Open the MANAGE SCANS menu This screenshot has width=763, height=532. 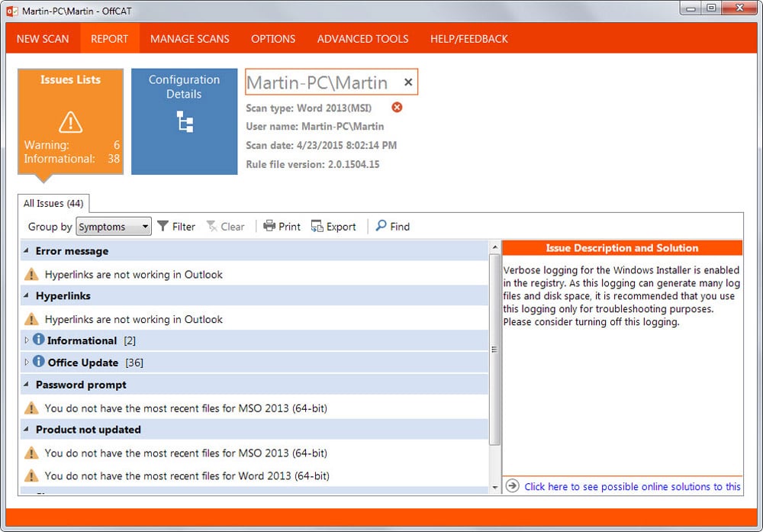coord(190,39)
